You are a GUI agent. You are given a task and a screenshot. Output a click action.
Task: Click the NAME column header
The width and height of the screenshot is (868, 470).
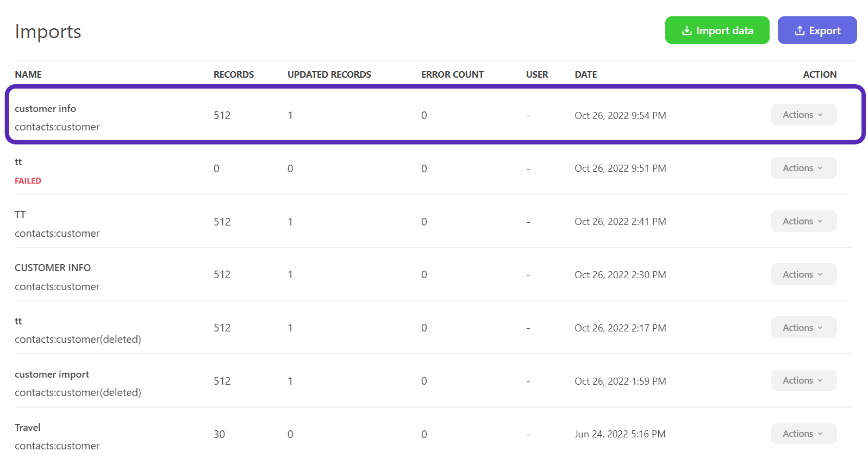tap(28, 74)
